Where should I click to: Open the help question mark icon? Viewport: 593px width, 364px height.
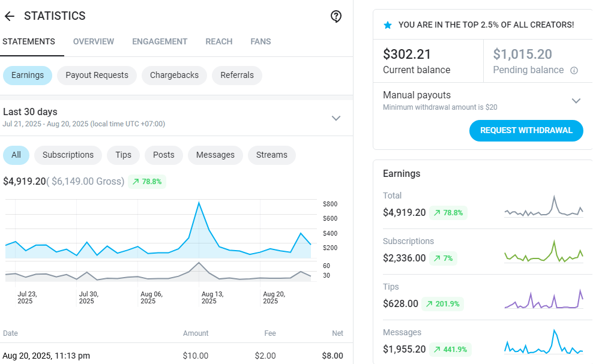click(x=336, y=16)
